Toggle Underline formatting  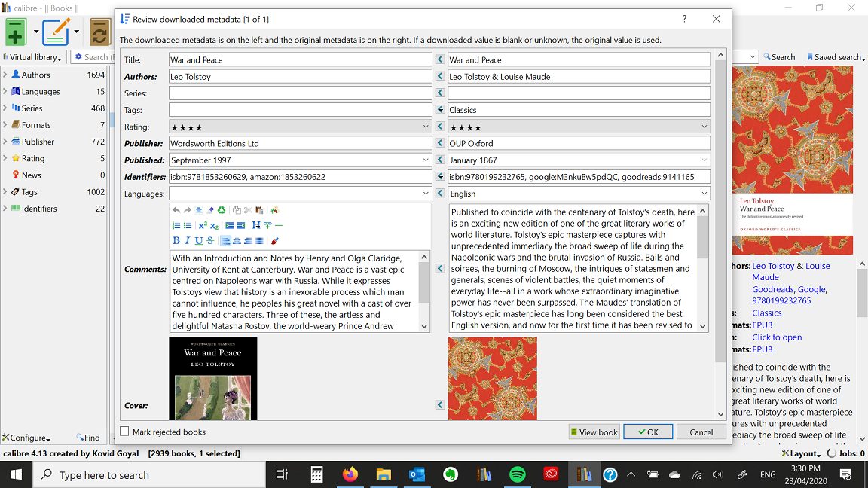(199, 241)
